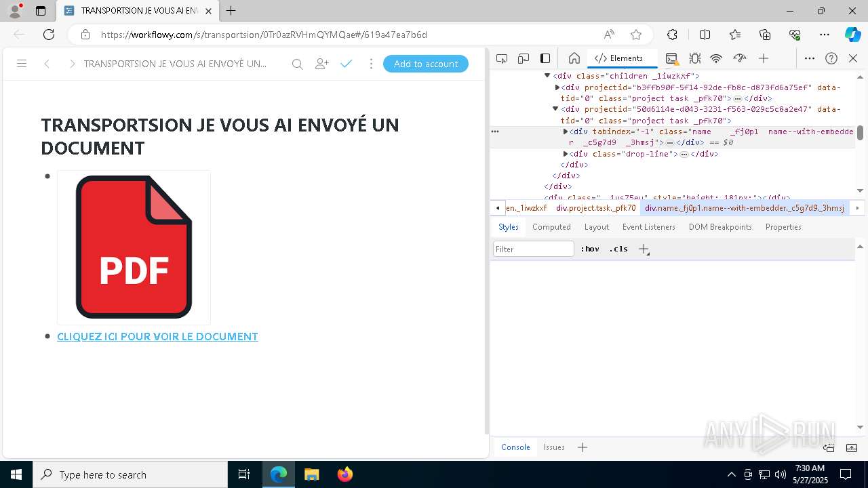Toggle the .cls class editor
868x488 pixels.
[618, 249]
